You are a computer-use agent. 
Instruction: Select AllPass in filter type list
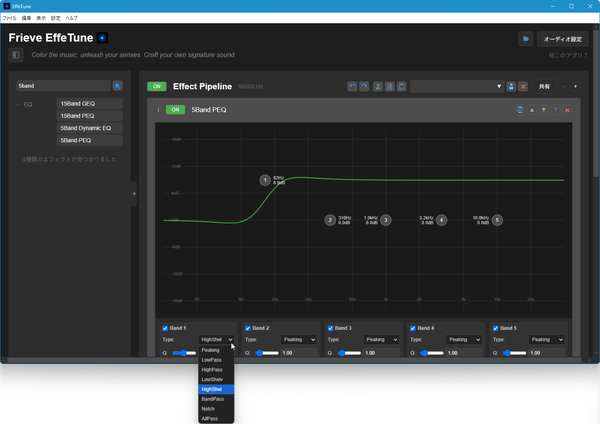[x=216, y=419]
